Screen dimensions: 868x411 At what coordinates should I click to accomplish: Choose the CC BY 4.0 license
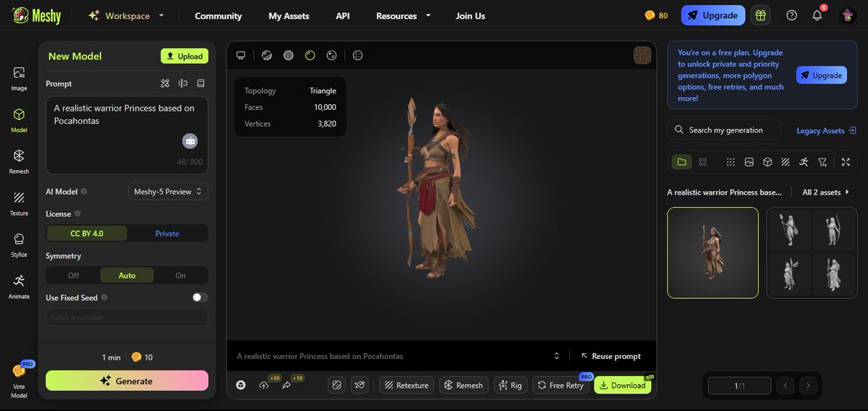(87, 233)
